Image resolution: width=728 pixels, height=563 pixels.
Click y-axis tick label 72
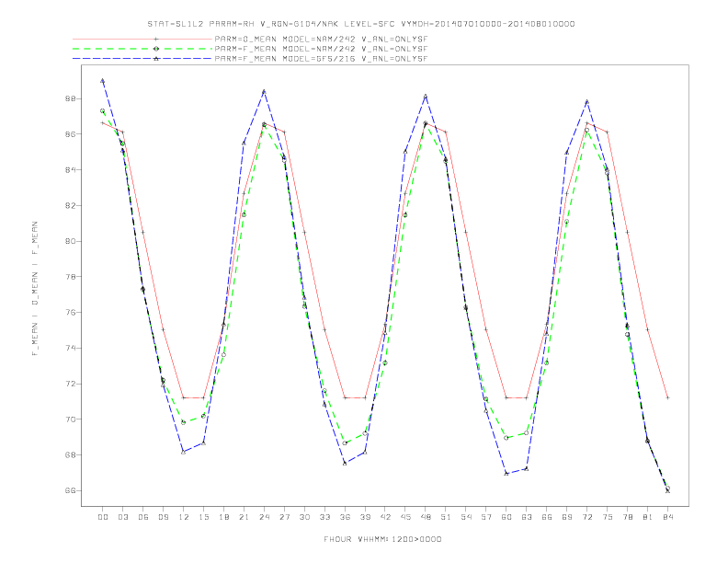71,384
